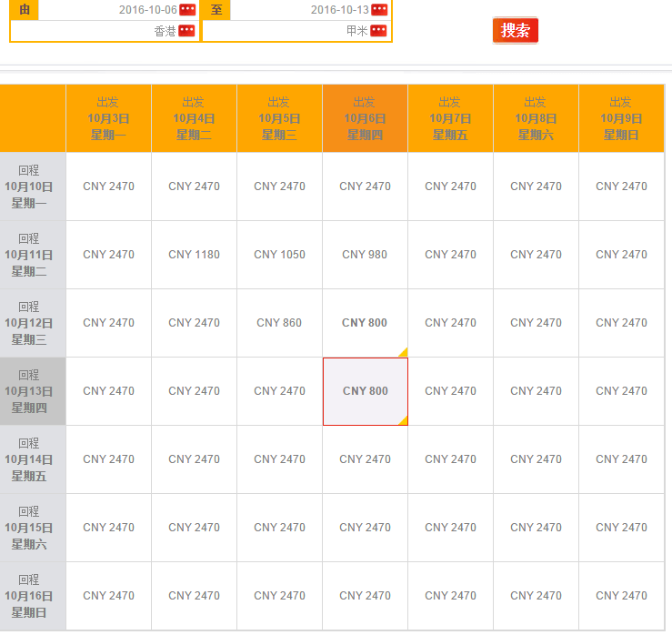The image size is (672, 635).
Task: Select departure column header 10月9日 星期日
Action: click(x=621, y=118)
